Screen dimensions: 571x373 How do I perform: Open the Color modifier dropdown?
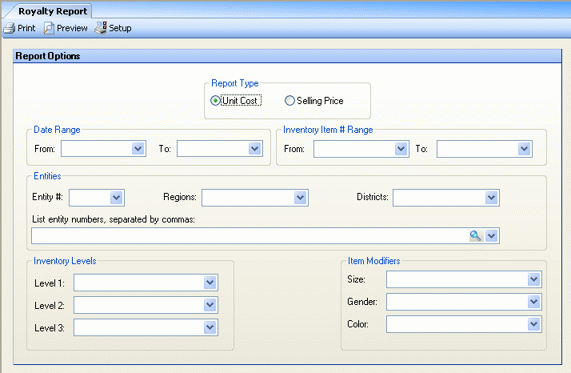(x=534, y=324)
